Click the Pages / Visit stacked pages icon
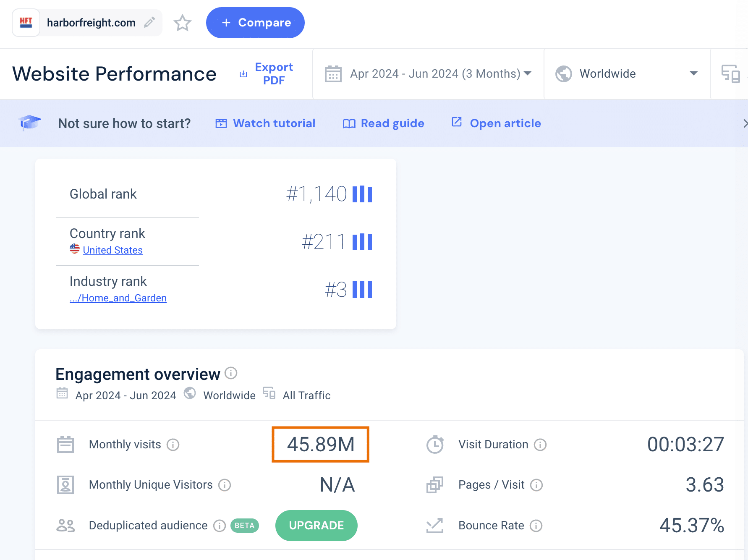This screenshot has width=748, height=560. 435,485
